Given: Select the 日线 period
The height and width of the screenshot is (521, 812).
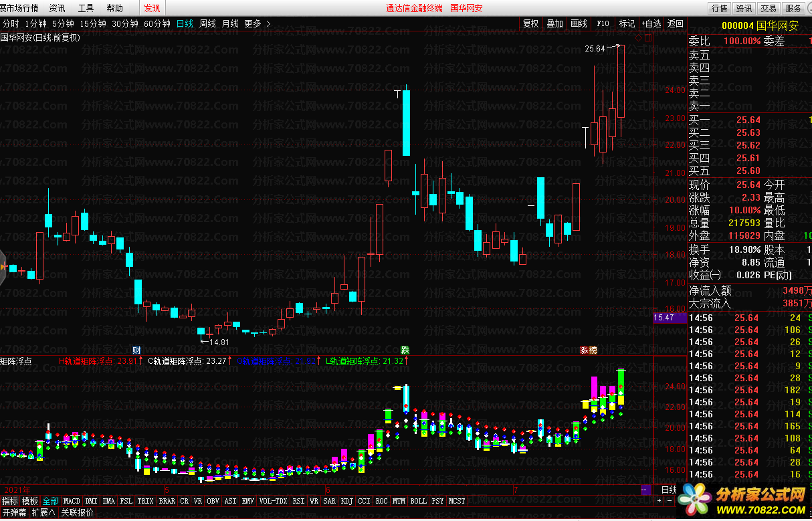Looking at the screenshot, I should click(185, 23).
